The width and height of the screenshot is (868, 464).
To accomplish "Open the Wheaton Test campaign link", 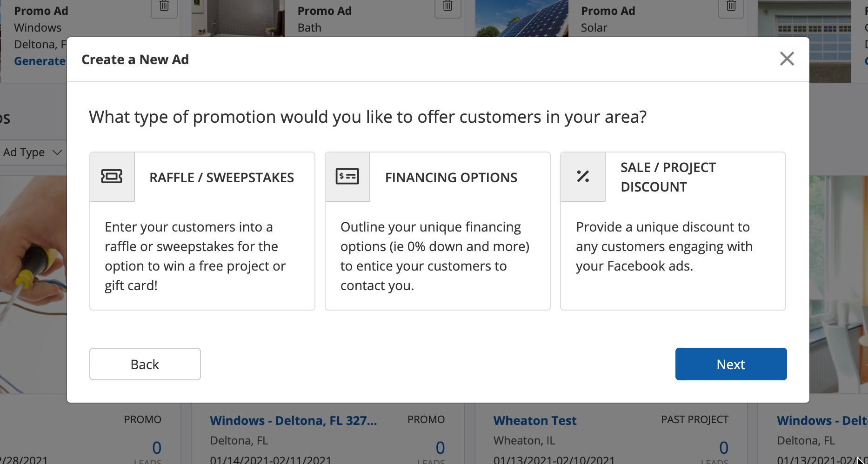I will 534,421.
